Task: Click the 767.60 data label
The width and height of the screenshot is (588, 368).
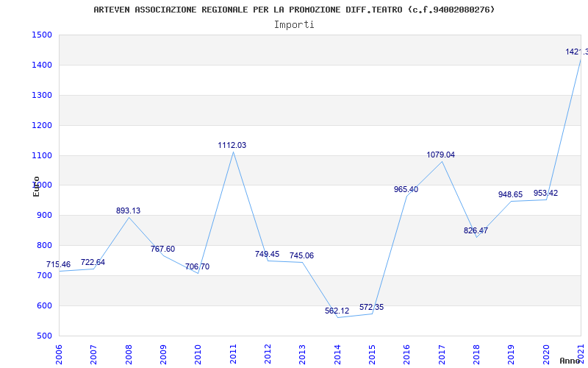Action: [162, 249]
